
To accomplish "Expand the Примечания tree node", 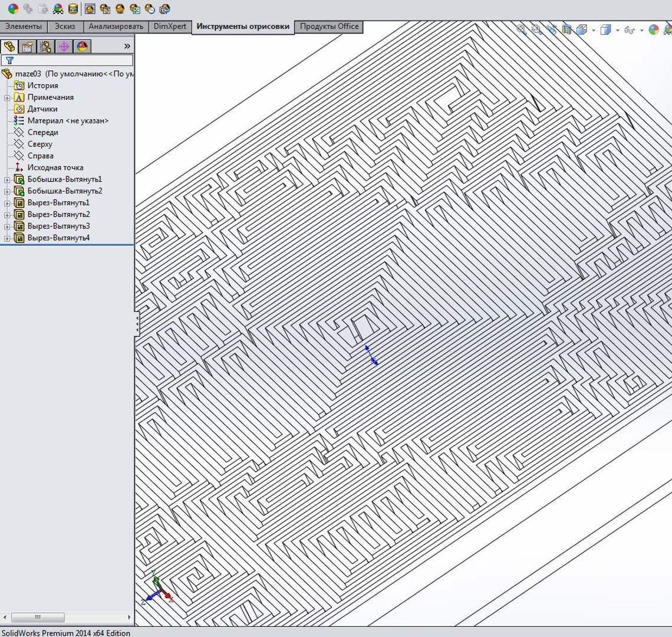I will [x=7, y=98].
